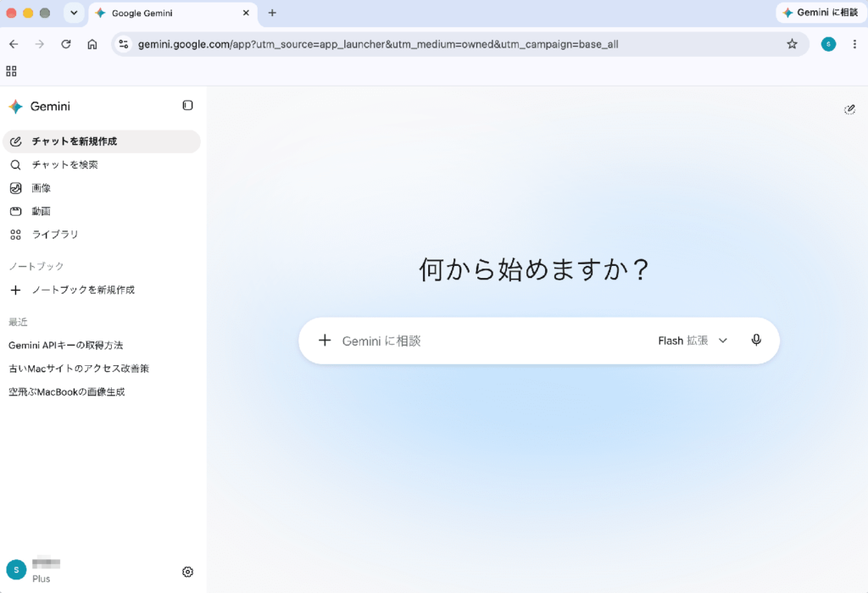868x593 pixels.
Task: Click the image icon beside 画像
Action: [15, 188]
